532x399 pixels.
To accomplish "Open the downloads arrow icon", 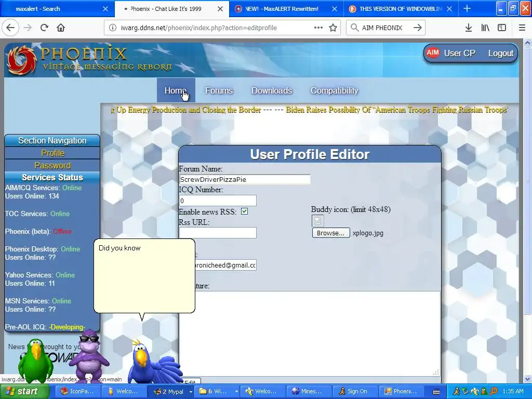I will coord(469,28).
